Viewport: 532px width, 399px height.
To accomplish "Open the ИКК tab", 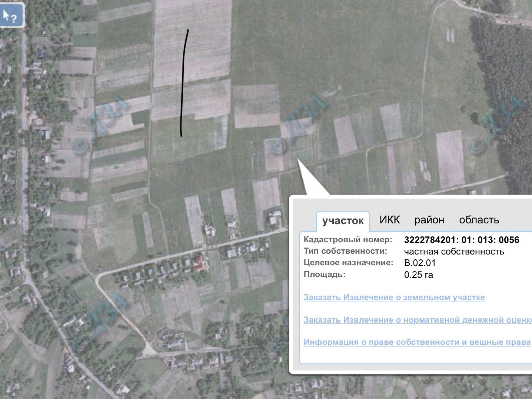I will [x=389, y=220].
